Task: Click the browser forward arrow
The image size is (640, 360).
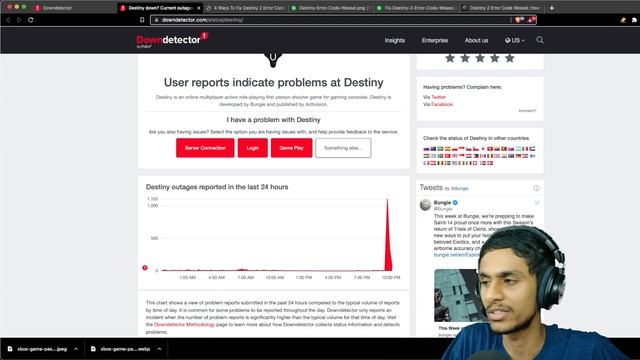Action: click(19, 20)
